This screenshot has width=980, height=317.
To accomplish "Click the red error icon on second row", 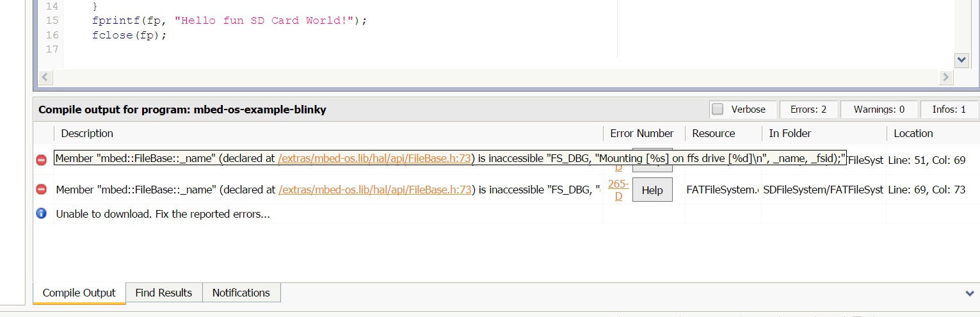I will point(42,190).
